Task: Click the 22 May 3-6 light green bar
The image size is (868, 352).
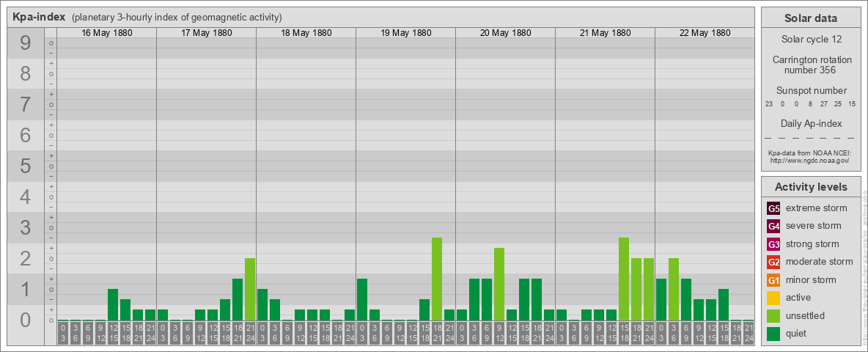Action: point(674,290)
